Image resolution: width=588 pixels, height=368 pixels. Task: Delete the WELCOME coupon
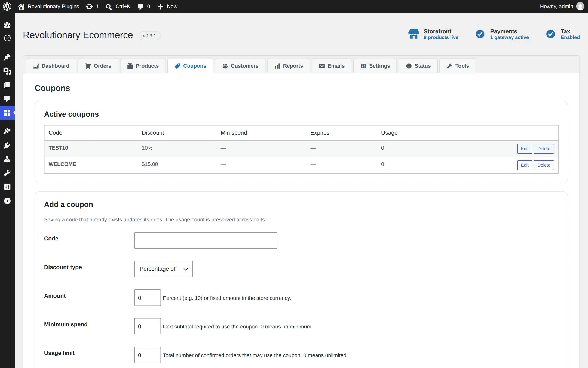click(544, 165)
